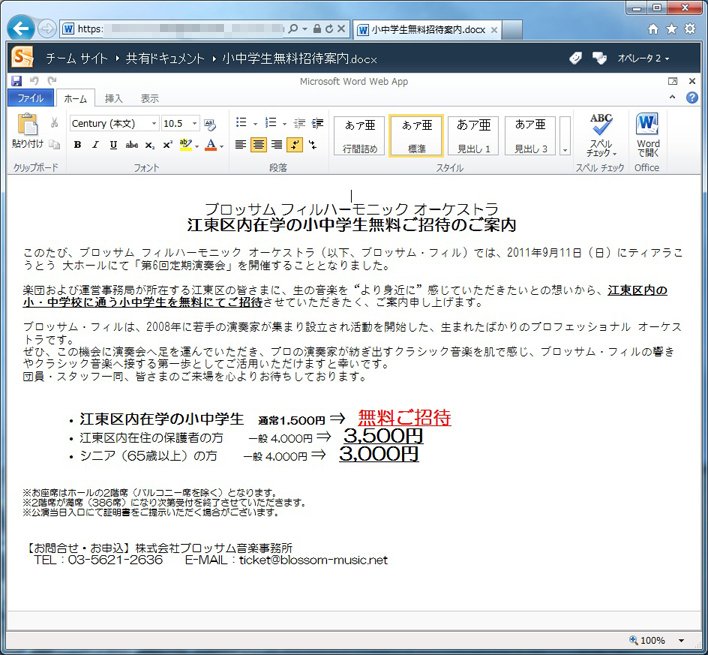This screenshot has height=655, width=708.
Task: Open a new blank browser tab
Action: [512, 30]
